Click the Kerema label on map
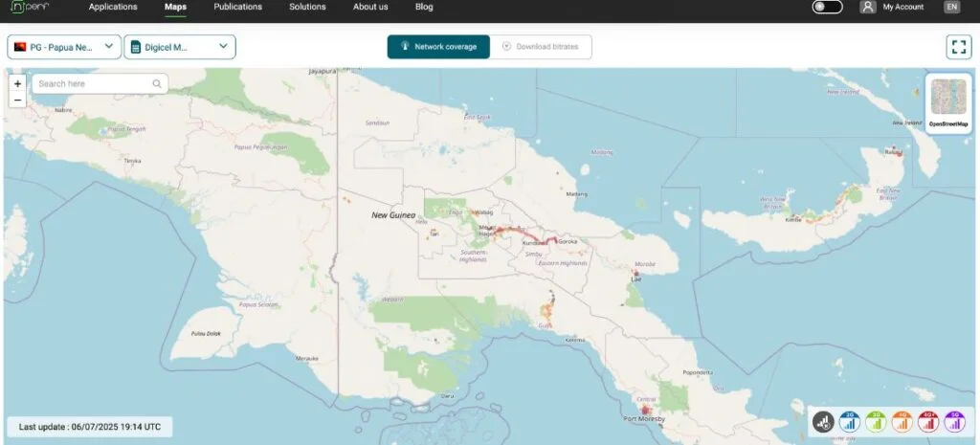 pos(575,340)
